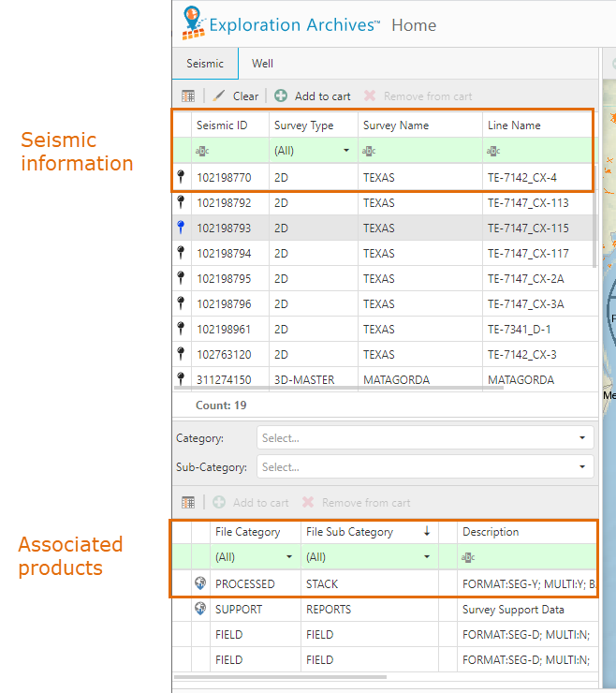
Task: Click the blue pin for seismic 102198793
Action: 181,228
